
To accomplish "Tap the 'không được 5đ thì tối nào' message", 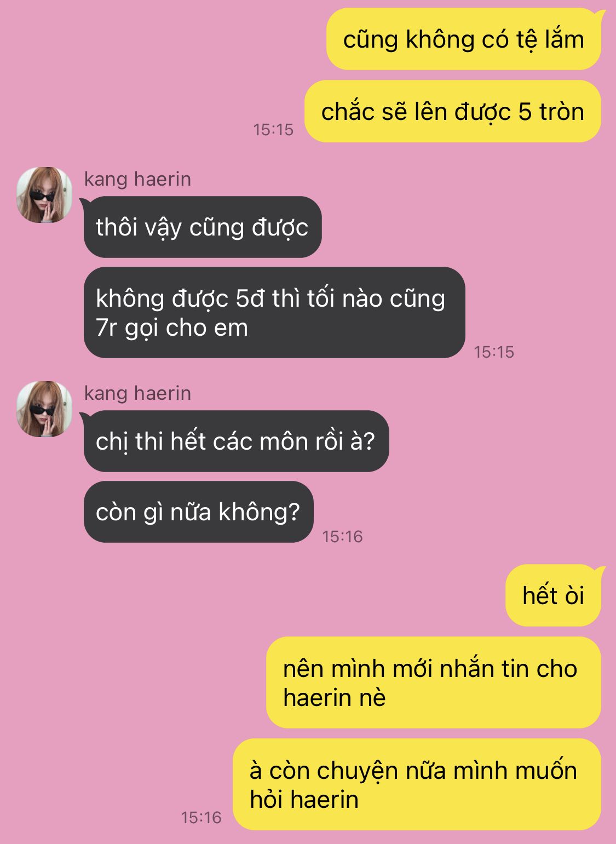I will point(274,313).
